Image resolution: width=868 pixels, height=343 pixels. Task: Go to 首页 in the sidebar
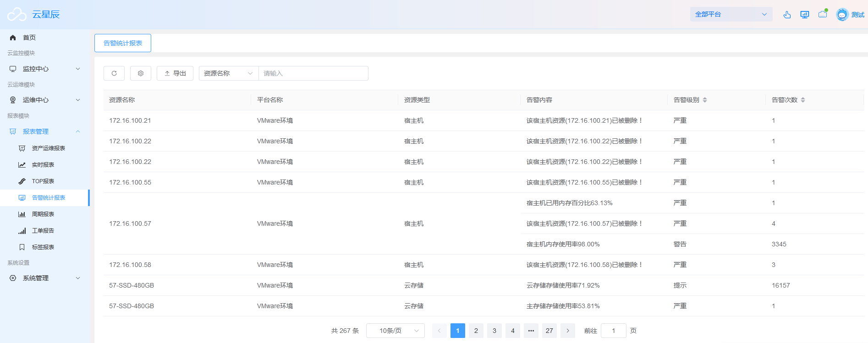tap(29, 38)
